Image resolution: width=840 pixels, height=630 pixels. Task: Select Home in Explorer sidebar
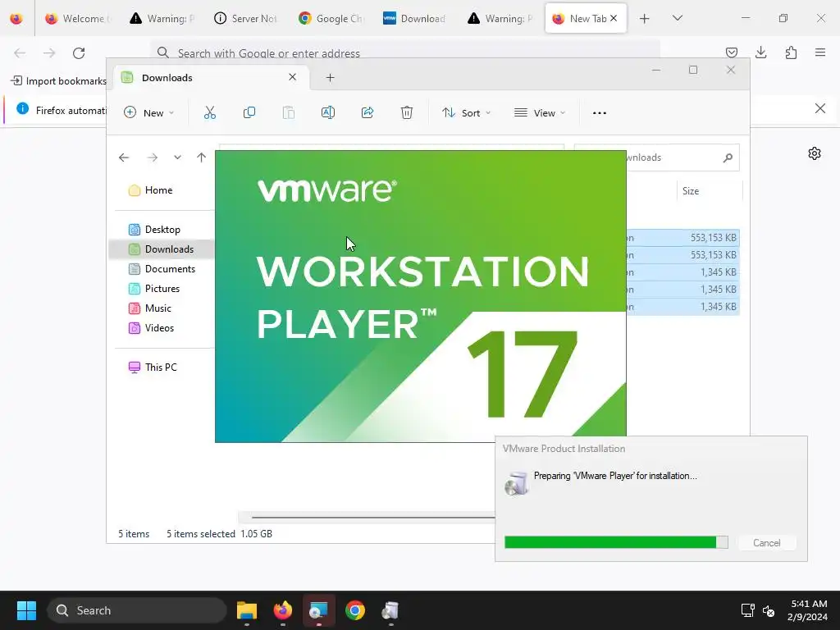(158, 190)
